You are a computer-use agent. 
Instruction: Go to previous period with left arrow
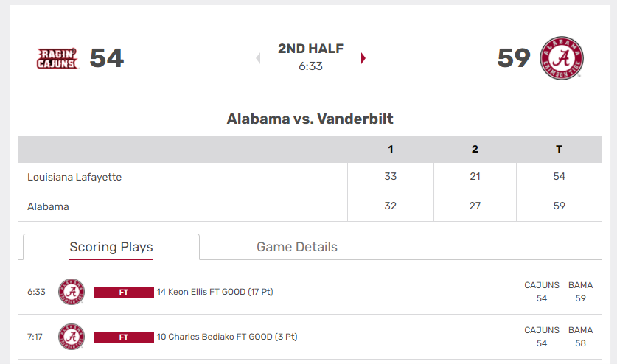[x=258, y=58]
